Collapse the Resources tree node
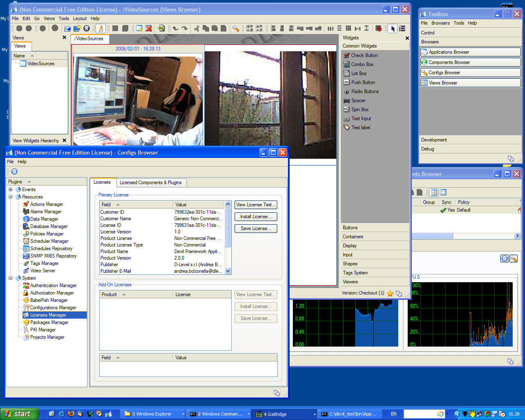This screenshot has width=525, height=420. coord(11,197)
